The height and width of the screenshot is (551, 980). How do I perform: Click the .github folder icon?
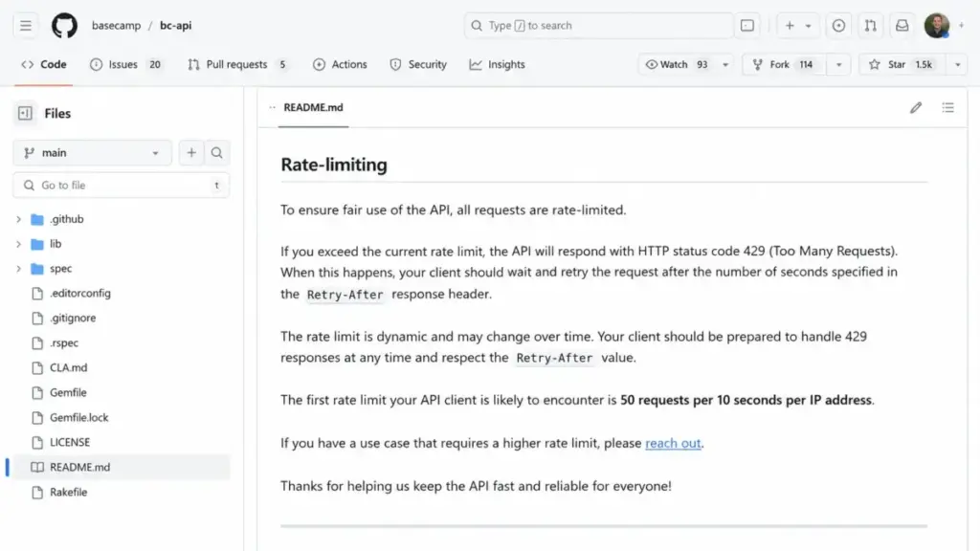click(x=37, y=219)
